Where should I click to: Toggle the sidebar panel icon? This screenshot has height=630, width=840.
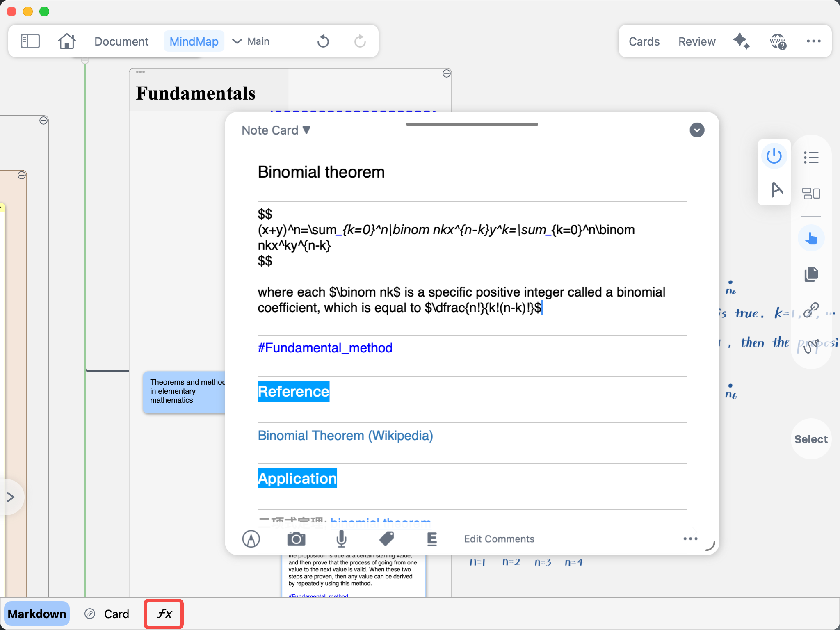pos(30,41)
